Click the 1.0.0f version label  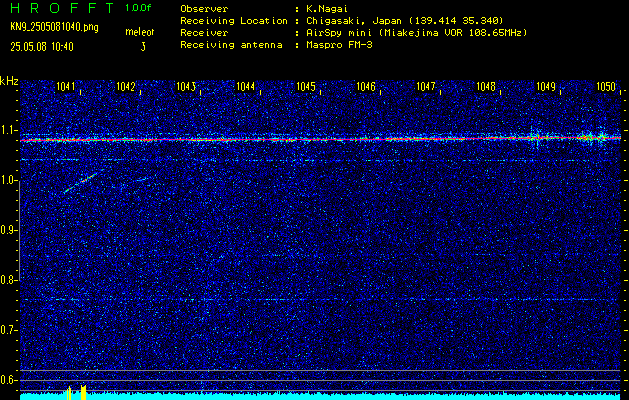coord(138,8)
